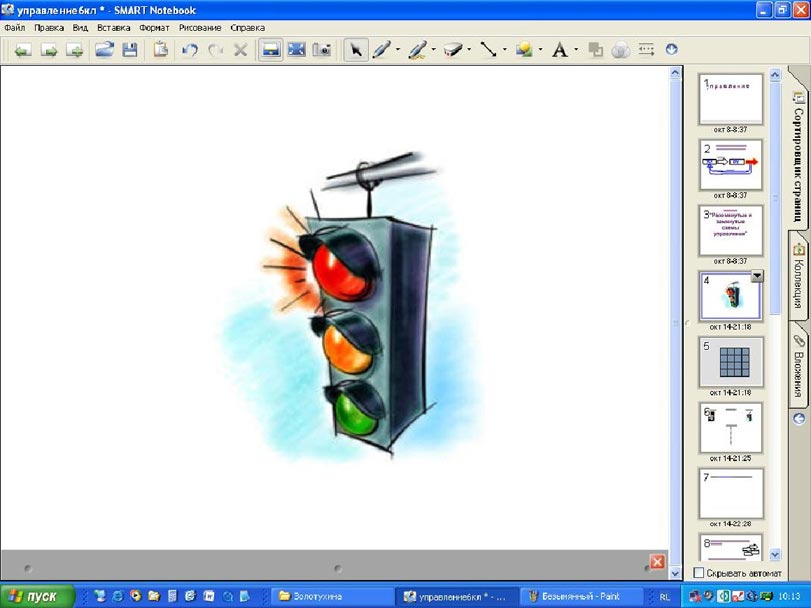The height and width of the screenshot is (608, 811).
Task: Choose the Text tool (letter A)
Action: pyautogui.click(x=559, y=49)
